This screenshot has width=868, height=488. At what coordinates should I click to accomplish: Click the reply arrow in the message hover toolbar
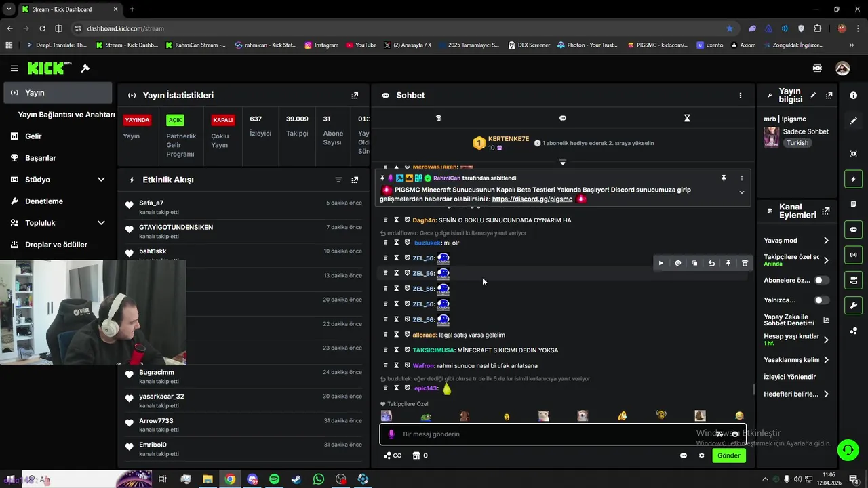pos(711,263)
